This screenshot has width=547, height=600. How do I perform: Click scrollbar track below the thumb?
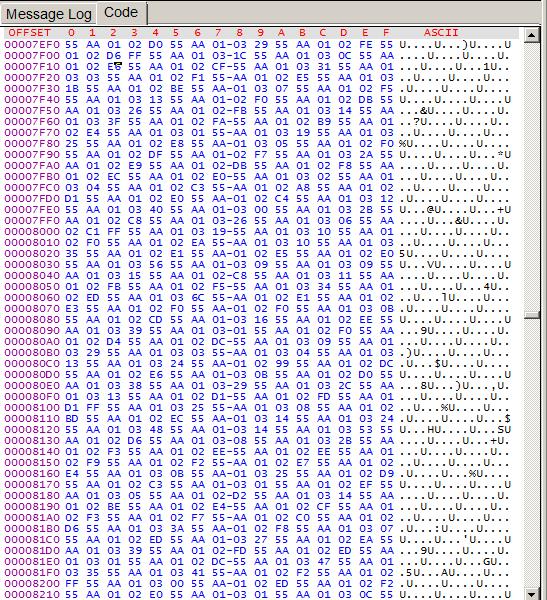coord(531,453)
